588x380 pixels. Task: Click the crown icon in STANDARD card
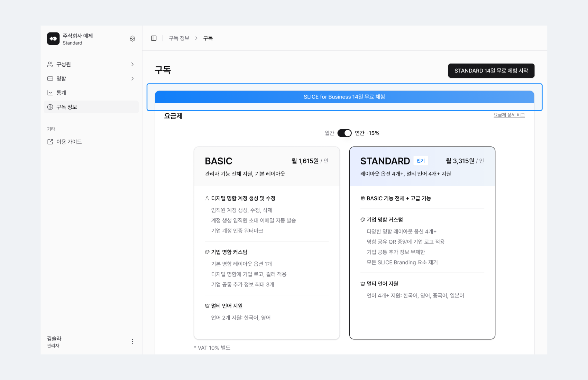pos(363,284)
